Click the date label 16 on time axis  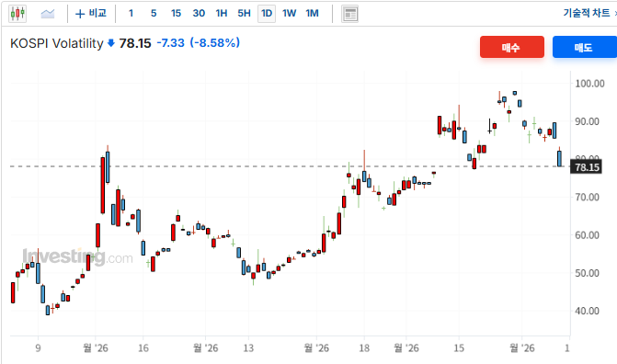(143, 348)
